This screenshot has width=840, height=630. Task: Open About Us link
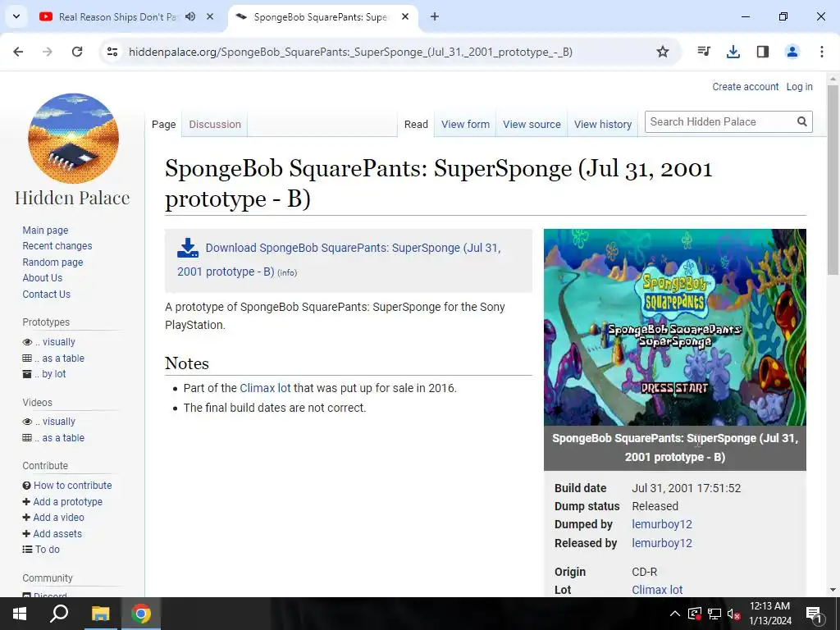click(x=43, y=278)
